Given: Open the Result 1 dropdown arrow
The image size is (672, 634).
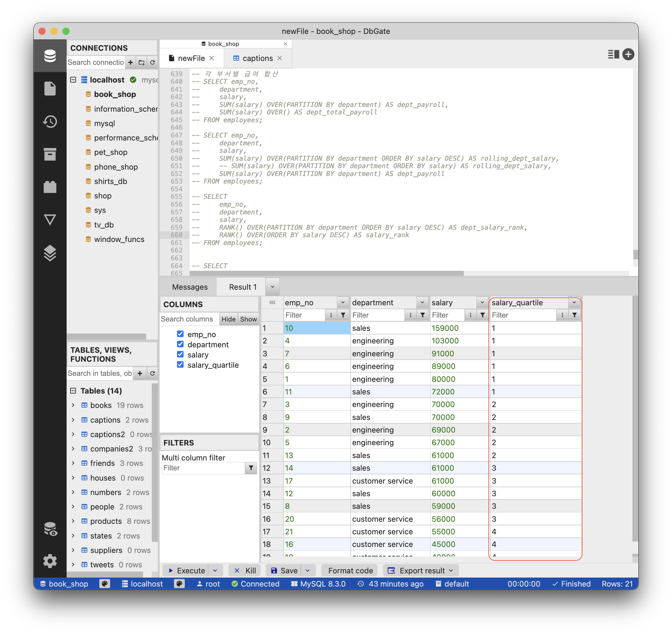Looking at the screenshot, I should [272, 287].
